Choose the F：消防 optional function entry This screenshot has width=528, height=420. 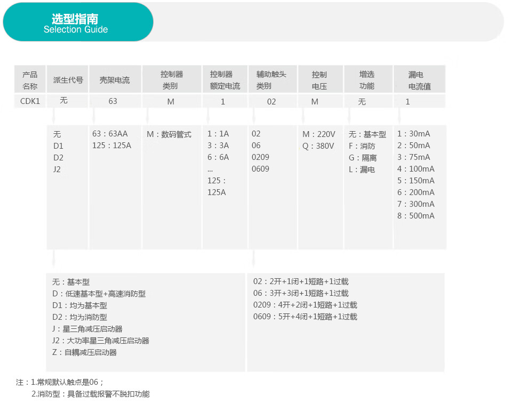[362, 146]
